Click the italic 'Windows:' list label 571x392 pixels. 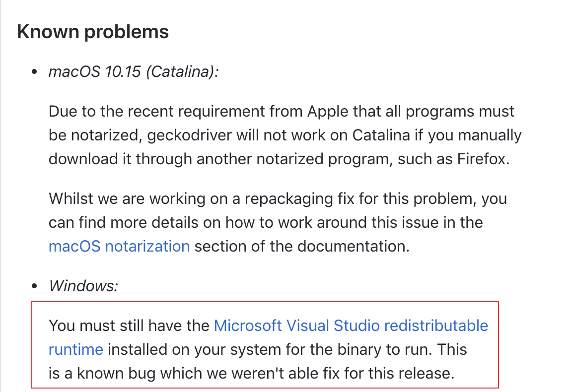pos(83,286)
